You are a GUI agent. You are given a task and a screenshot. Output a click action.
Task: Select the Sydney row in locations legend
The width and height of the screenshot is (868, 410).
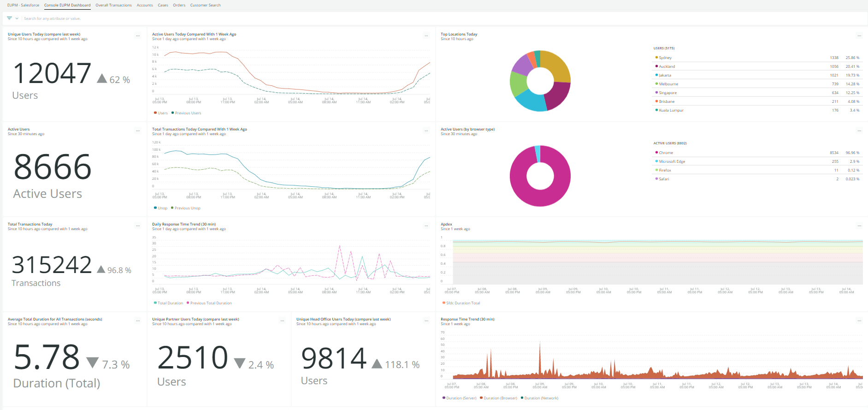(x=757, y=58)
